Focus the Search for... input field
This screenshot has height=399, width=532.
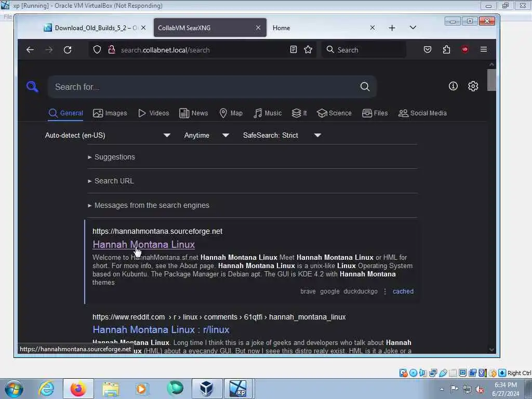204,87
